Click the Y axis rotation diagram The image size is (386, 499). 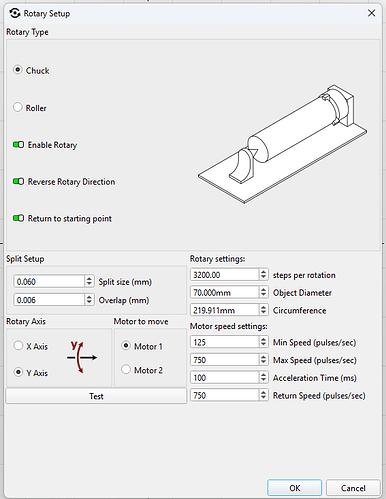tap(82, 357)
